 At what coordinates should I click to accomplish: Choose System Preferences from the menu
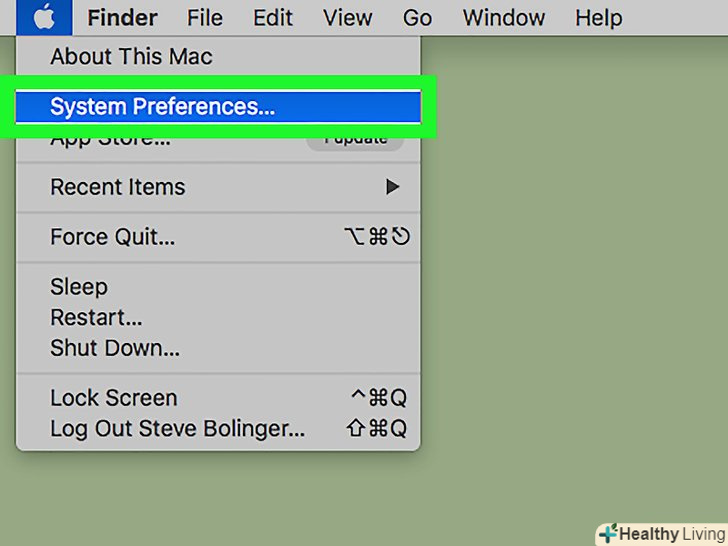(162, 106)
